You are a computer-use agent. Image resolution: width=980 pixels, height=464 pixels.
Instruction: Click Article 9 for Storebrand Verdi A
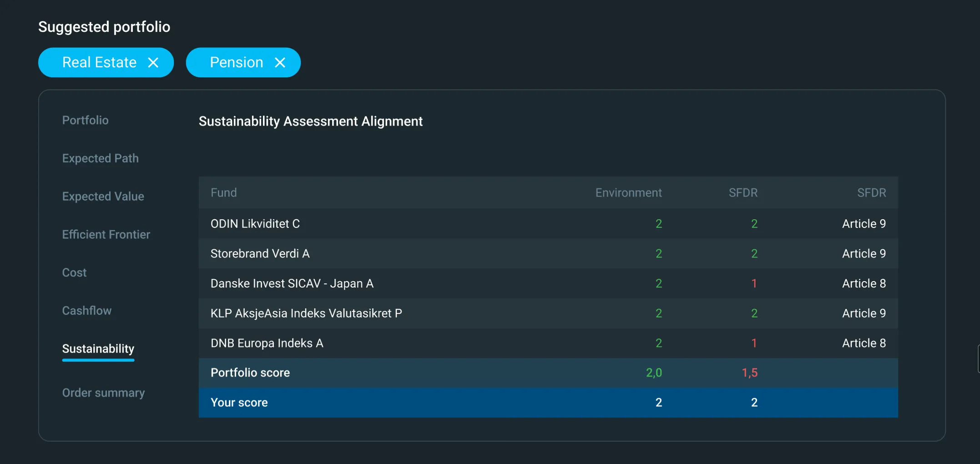pyautogui.click(x=864, y=253)
